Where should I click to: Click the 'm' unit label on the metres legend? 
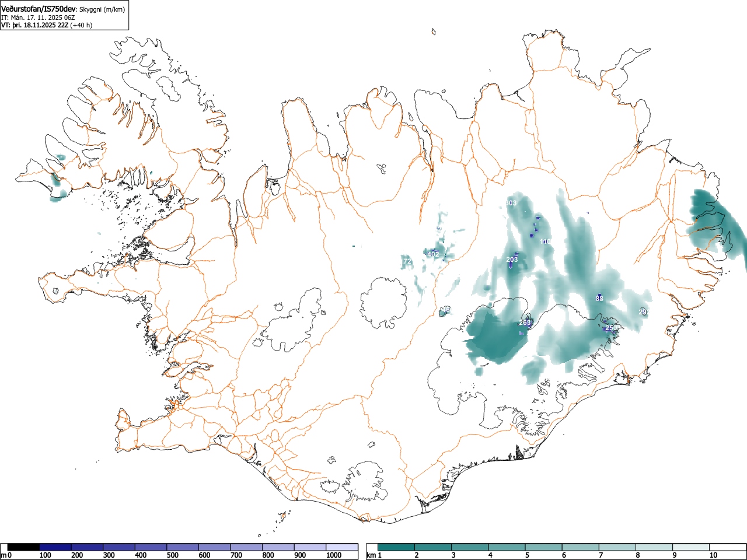click(4, 555)
